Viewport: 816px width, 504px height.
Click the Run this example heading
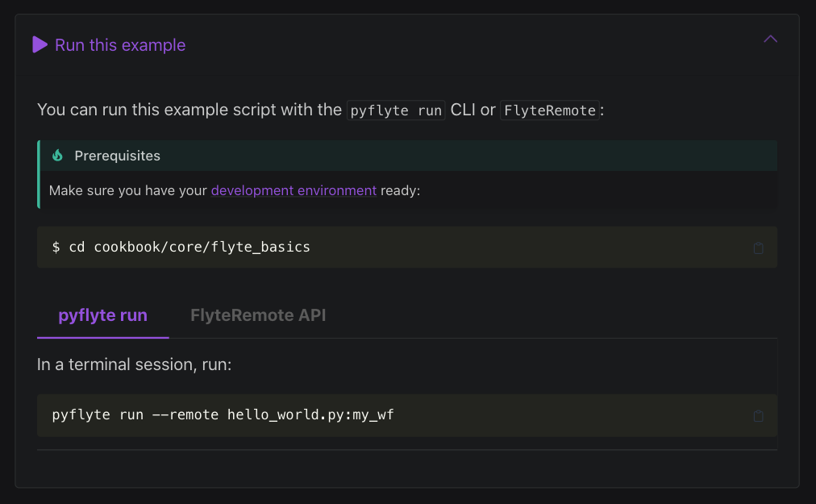[120, 45]
